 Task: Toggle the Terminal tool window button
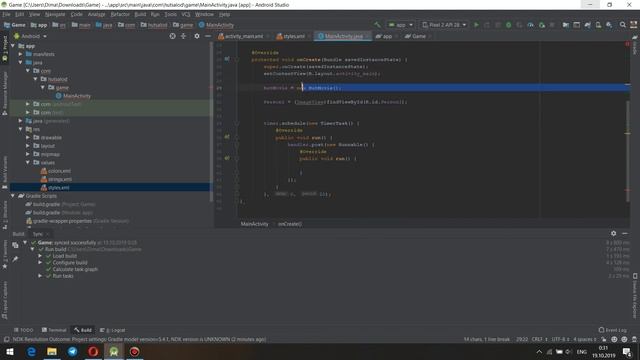[x=54, y=330]
